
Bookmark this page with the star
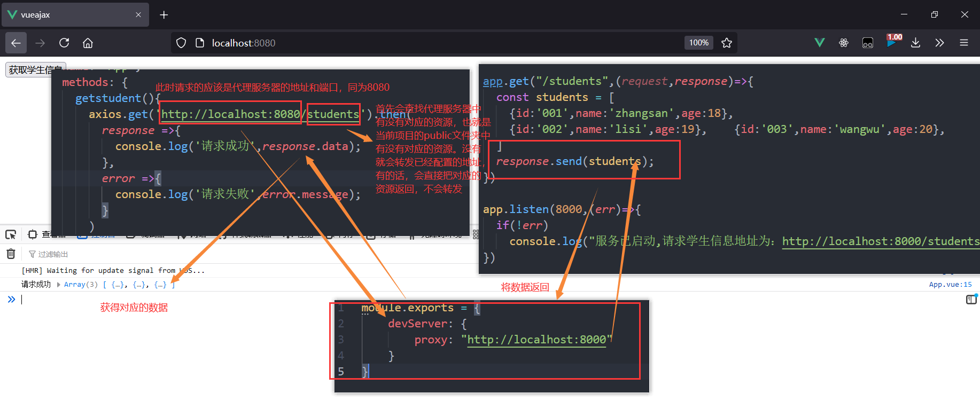tap(727, 43)
